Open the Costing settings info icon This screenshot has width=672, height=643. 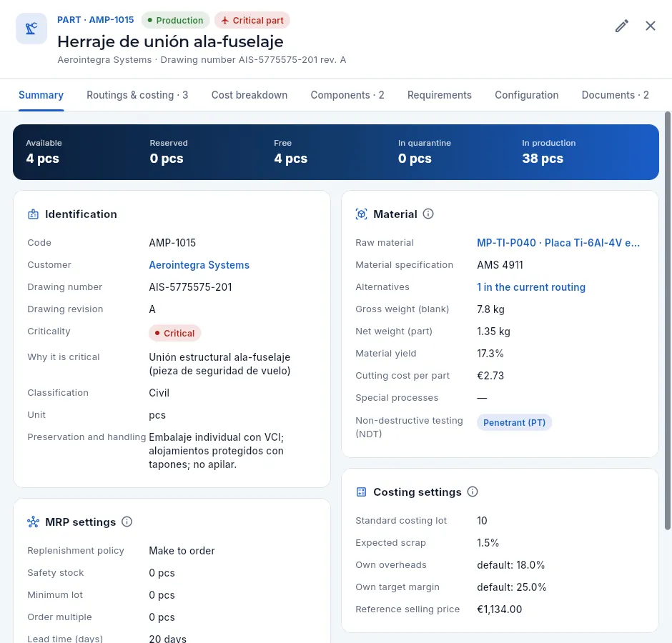473,492
